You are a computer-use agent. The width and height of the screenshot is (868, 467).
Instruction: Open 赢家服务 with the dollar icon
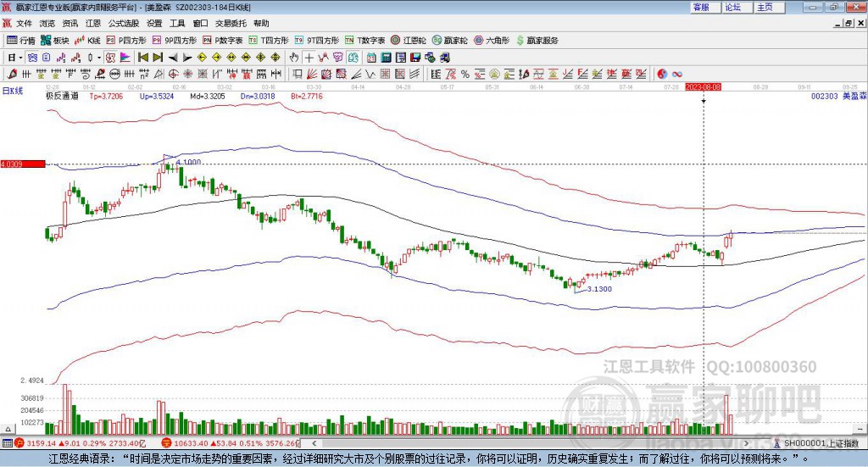[537, 41]
